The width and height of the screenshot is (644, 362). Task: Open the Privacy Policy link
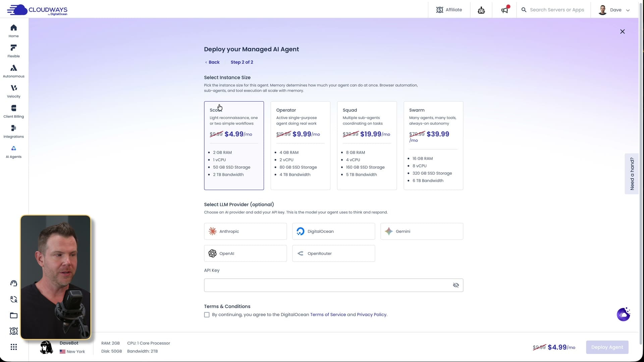pos(371,314)
